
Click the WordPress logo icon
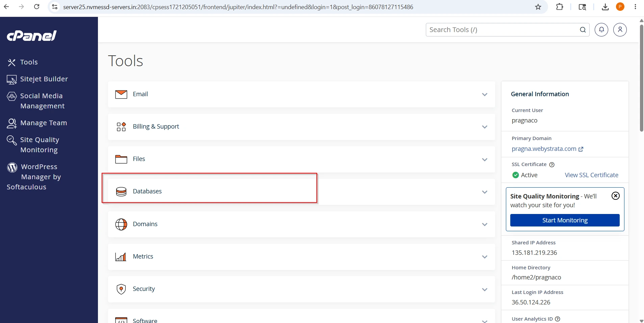(x=12, y=167)
